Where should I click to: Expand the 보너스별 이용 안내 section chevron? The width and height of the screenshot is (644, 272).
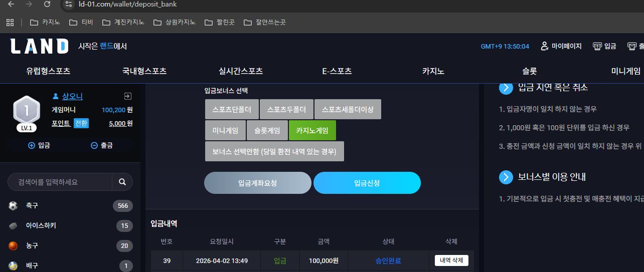pyautogui.click(x=506, y=177)
